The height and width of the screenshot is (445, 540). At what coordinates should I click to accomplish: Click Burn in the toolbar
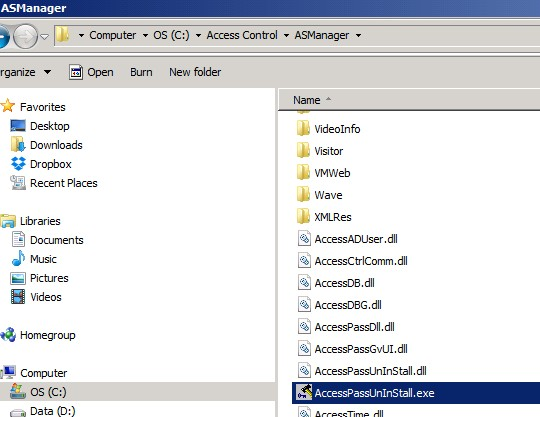(141, 72)
